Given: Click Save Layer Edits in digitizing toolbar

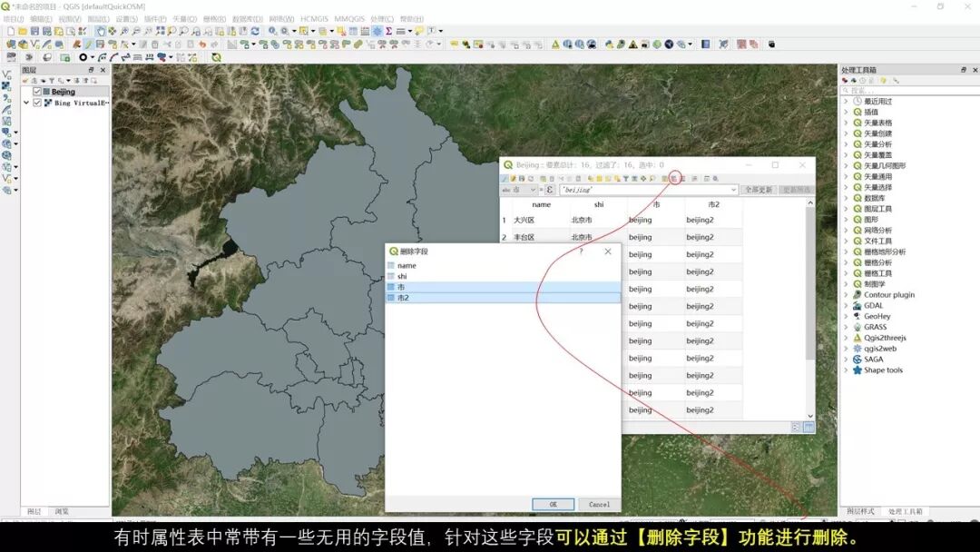Looking at the screenshot, I should (x=100, y=44).
